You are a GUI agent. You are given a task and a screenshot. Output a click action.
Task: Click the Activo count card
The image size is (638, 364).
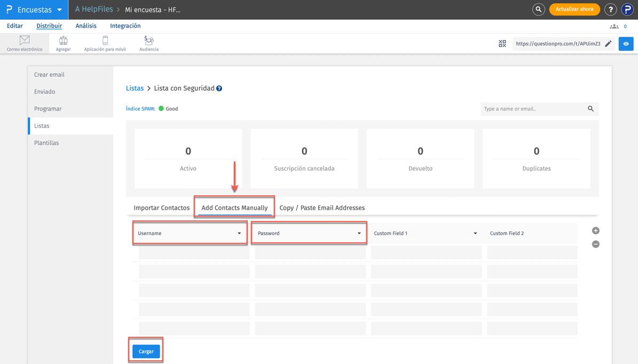click(x=188, y=158)
